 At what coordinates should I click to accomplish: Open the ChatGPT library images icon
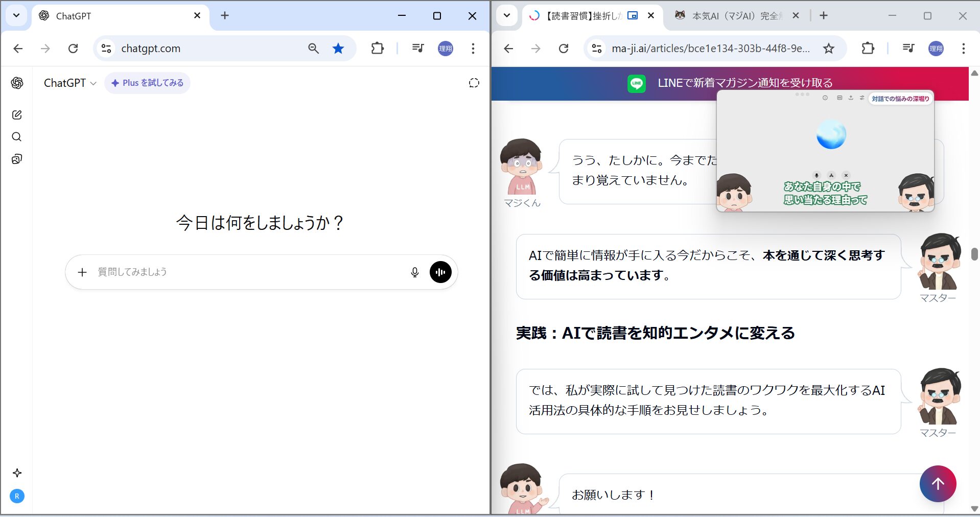[17, 159]
